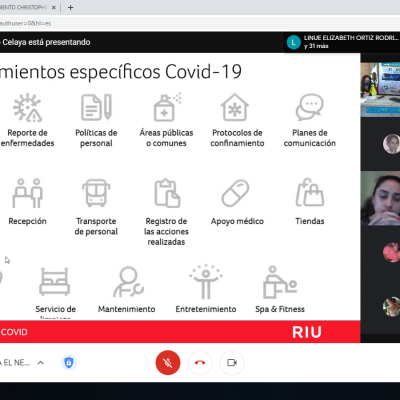Open a new browser tab with plus
Viewport: 400px width, 400px height.
click(70, 7)
